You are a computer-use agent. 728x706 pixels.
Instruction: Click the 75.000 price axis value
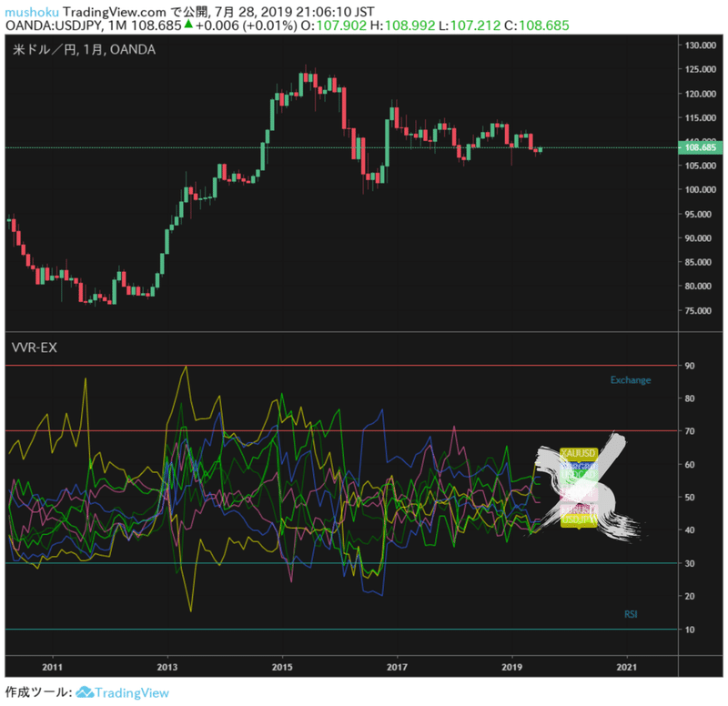[698, 310]
